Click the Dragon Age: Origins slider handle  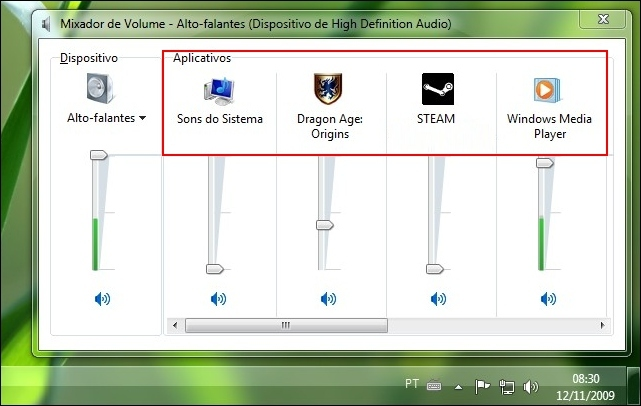pos(325,225)
